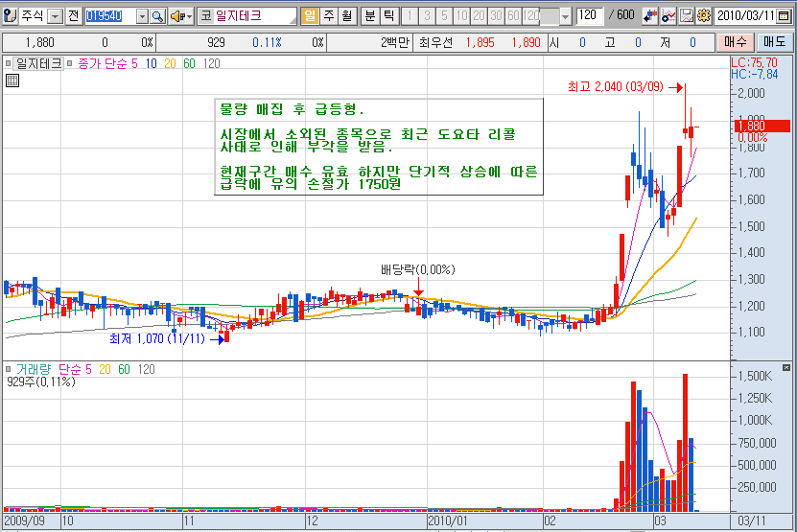Click the candle count field showing 120
The height and width of the screenshot is (532, 797).
click(589, 15)
